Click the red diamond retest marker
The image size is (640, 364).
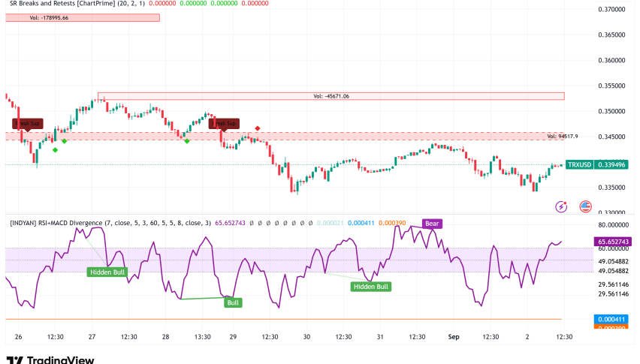(x=258, y=128)
